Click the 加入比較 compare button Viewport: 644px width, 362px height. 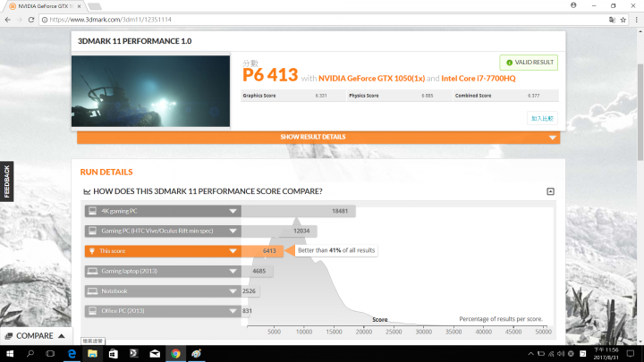(x=542, y=118)
